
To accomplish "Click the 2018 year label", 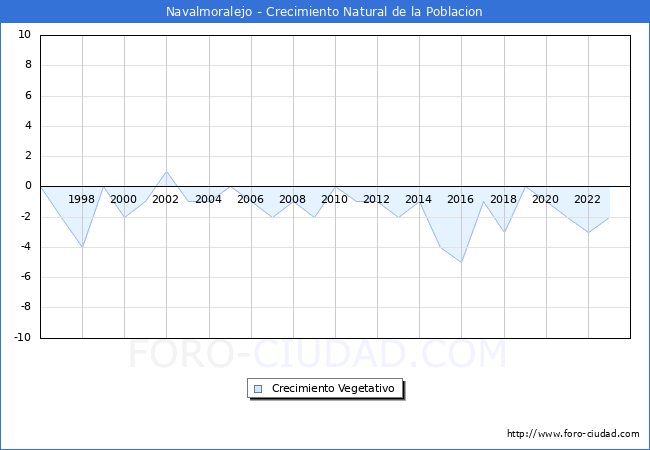I will click(503, 199).
